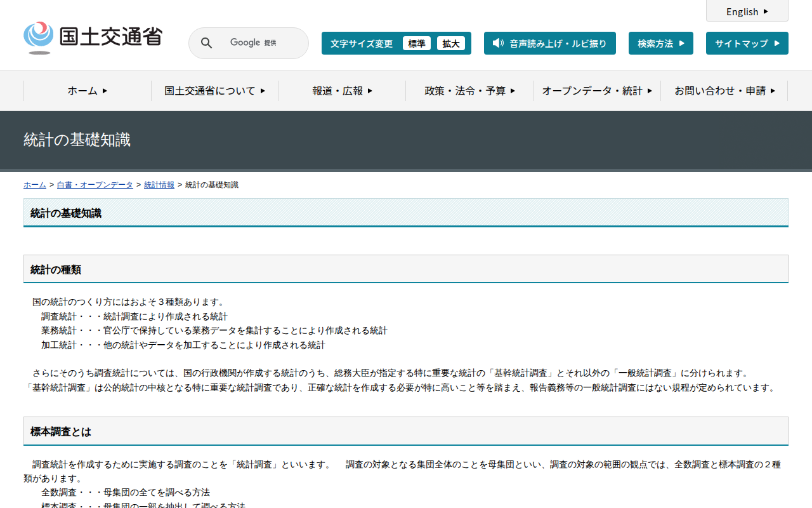Open the 国土交通省について menu
The width and height of the screenshot is (812, 508).
(215, 91)
